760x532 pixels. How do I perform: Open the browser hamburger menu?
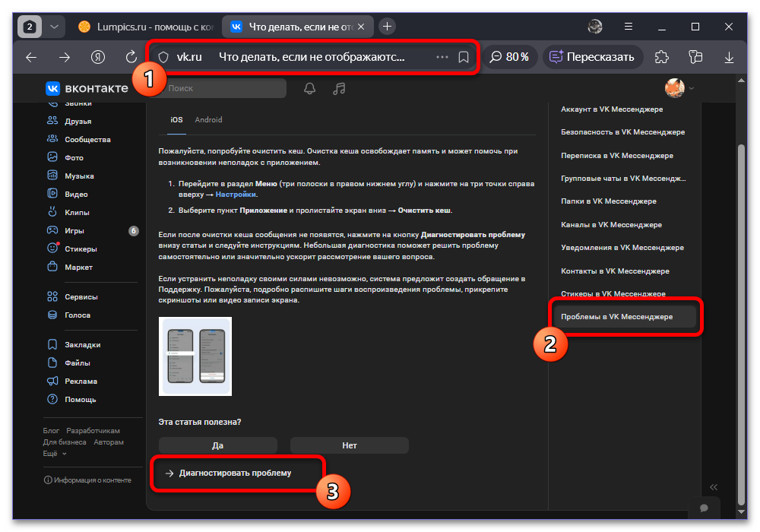(x=629, y=27)
